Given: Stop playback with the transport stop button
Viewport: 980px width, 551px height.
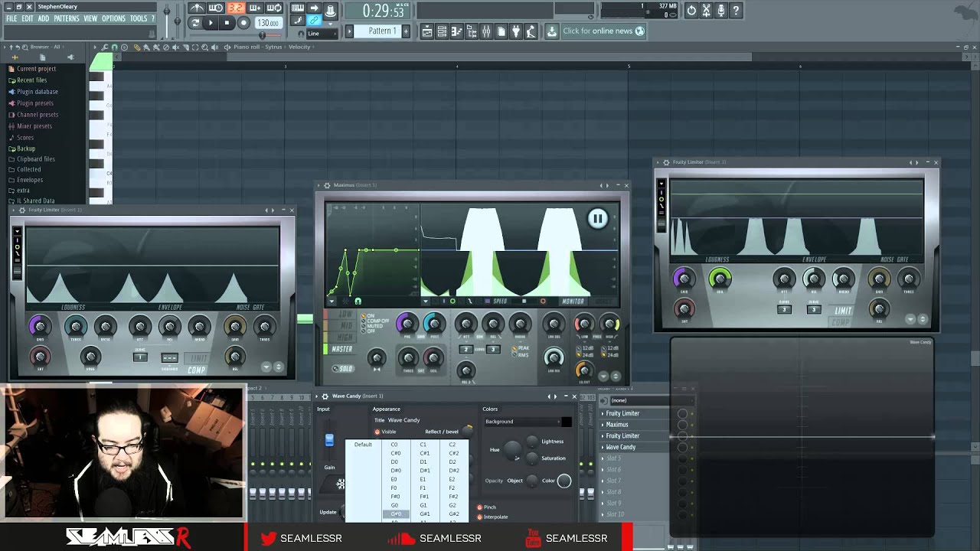Looking at the screenshot, I should 227,24.
